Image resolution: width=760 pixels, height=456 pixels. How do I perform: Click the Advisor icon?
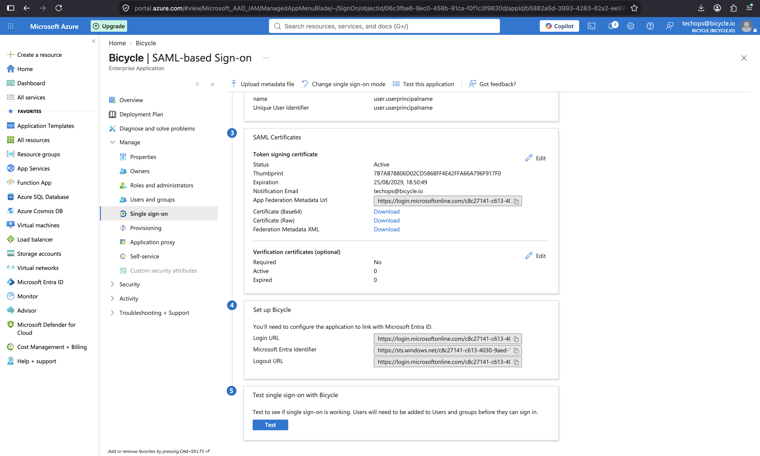click(10, 310)
